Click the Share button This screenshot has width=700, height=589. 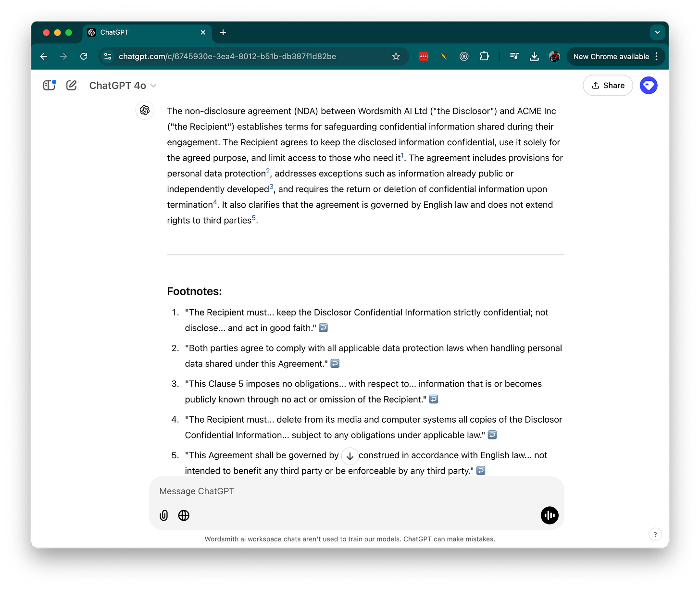click(x=608, y=85)
